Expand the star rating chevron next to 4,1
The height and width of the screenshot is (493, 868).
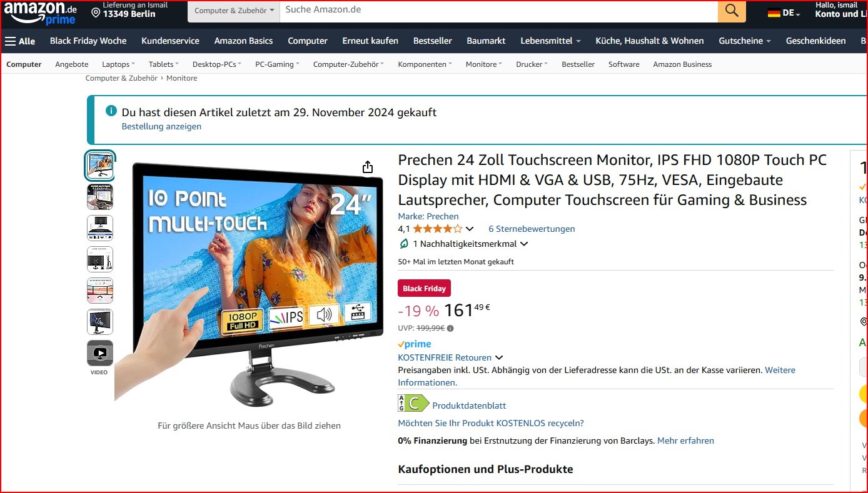470,229
